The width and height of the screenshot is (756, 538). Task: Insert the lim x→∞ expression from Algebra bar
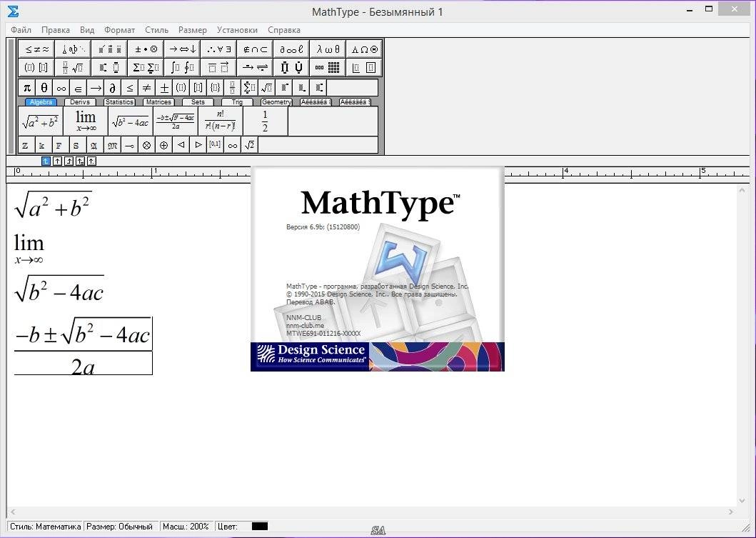pyautogui.click(x=86, y=121)
